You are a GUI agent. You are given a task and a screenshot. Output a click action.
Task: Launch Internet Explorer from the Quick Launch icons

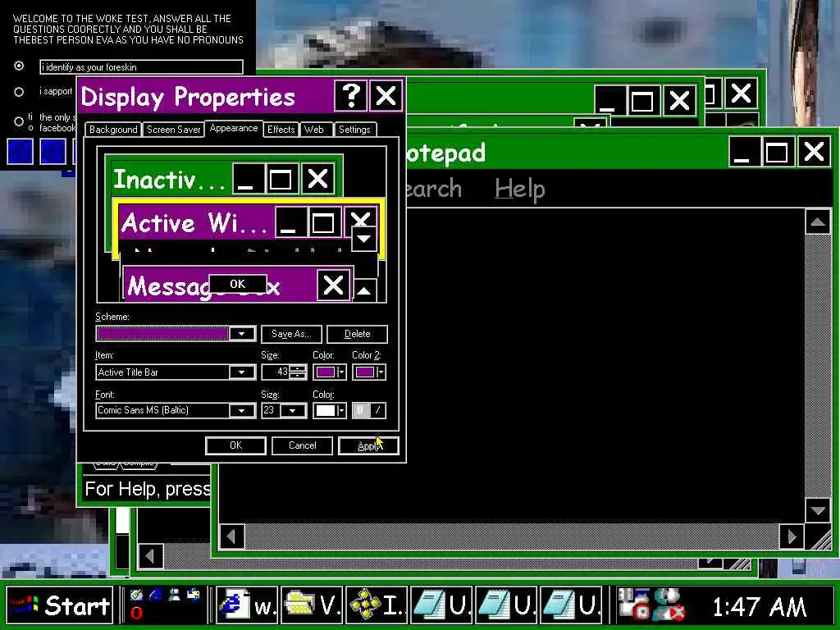tap(156, 594)
